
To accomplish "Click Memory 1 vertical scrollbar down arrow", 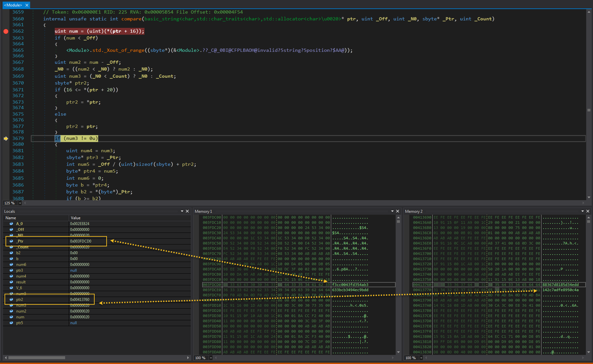I will click(x=398, y=352).
